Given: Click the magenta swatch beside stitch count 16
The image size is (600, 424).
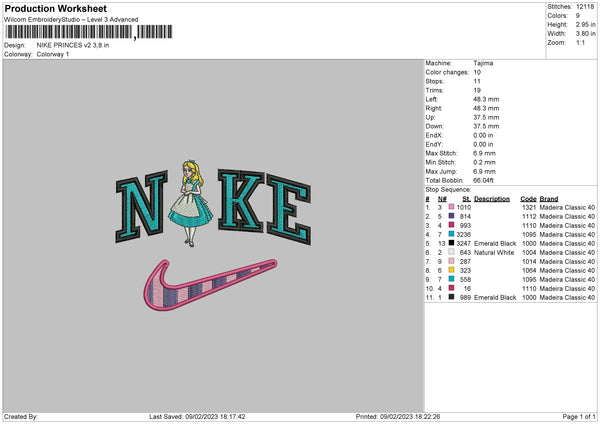Looking at the screenshot, I should pyautogui.click(x=452, y=288).
